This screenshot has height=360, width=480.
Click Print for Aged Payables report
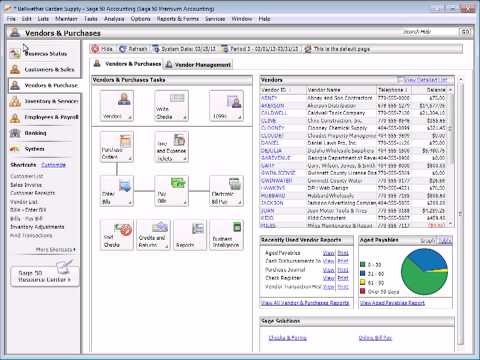pos(343,253)
